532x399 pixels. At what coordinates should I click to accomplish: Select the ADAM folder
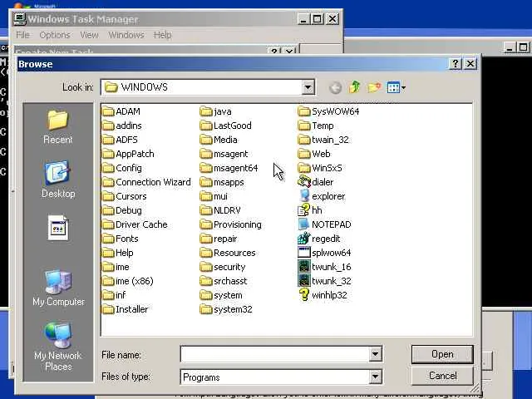tap(121, 111)
